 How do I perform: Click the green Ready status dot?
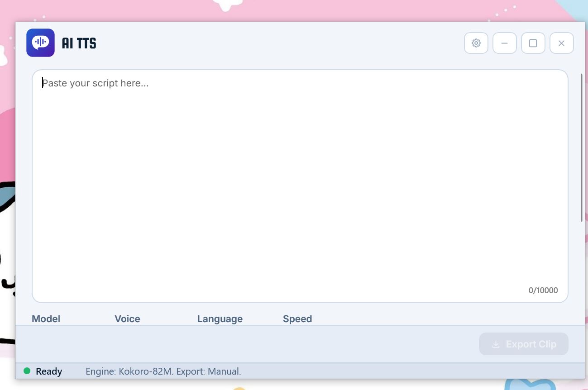[x=27, y=371]
